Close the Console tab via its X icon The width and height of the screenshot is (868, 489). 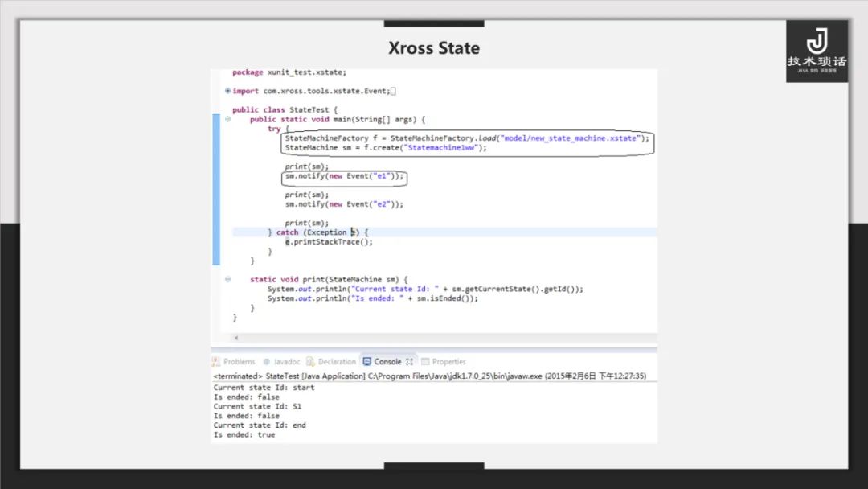pos(409,362)
